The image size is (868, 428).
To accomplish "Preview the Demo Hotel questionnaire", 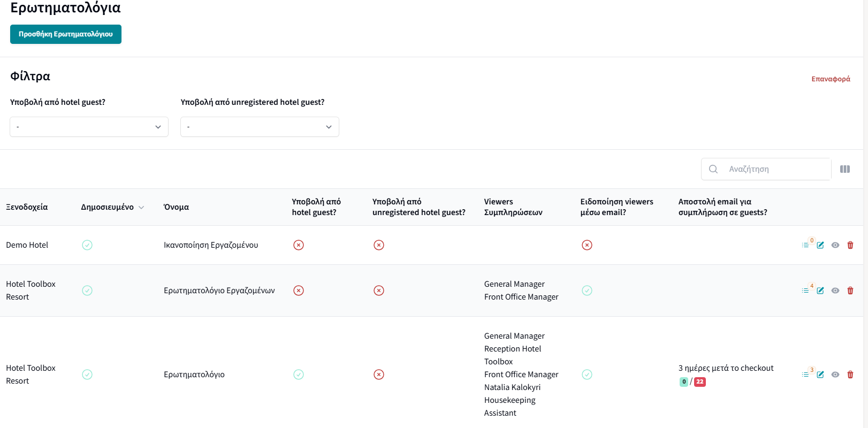I will [x=835, y=245].
